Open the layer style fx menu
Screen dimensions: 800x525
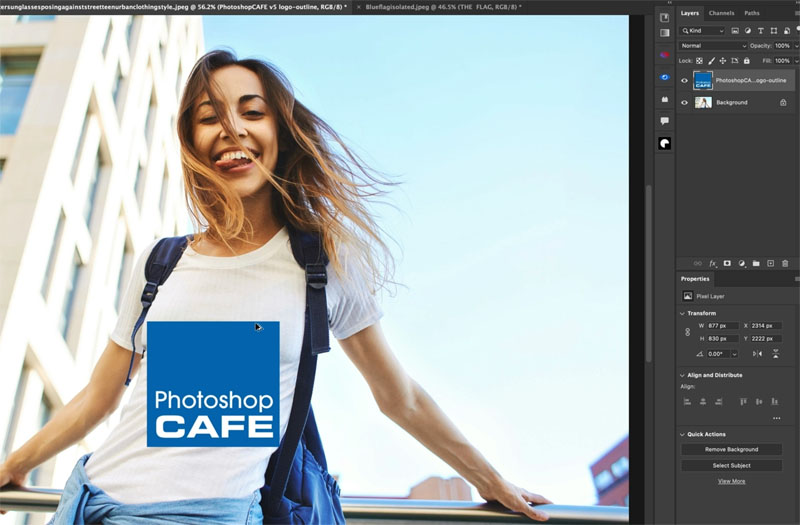pyautogui.click(x=713, y=263)
